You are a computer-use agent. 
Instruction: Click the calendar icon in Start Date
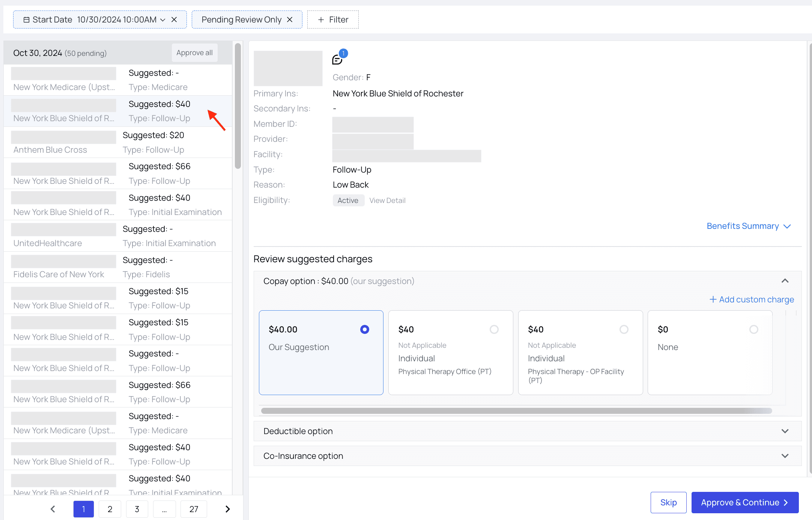[26, 20]
